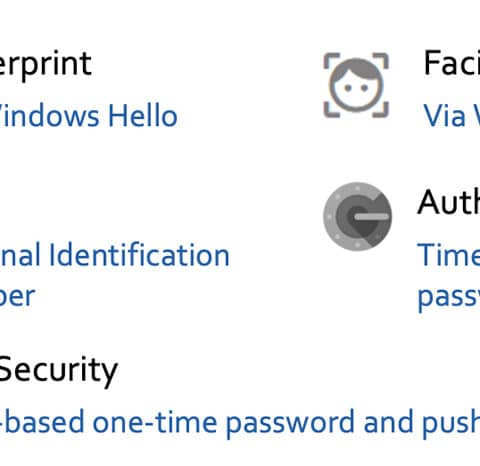This screenshot has height=466, width=480.
Task: Click the 'one-time' text in the bottom description
Action: click(x=155, y=422)
